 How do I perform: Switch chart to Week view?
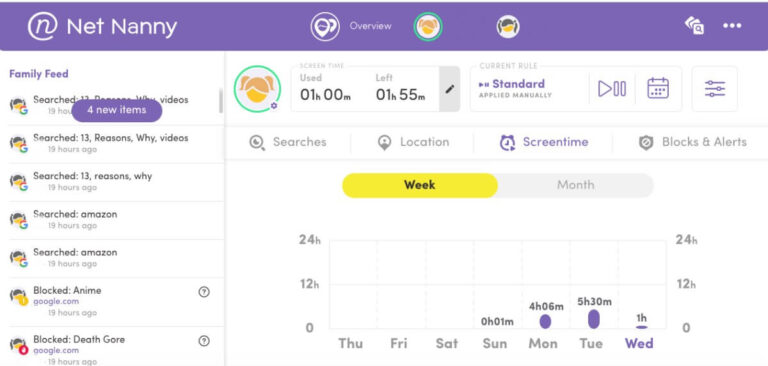[x=420, y=185]
